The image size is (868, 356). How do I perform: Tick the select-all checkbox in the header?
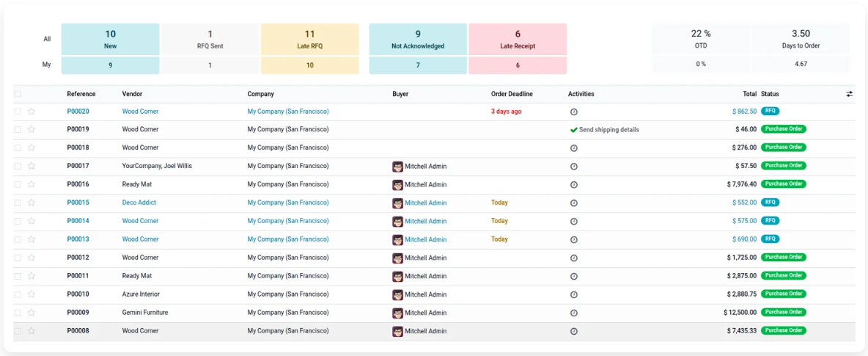pyautogui.click(x=18, y=94)
